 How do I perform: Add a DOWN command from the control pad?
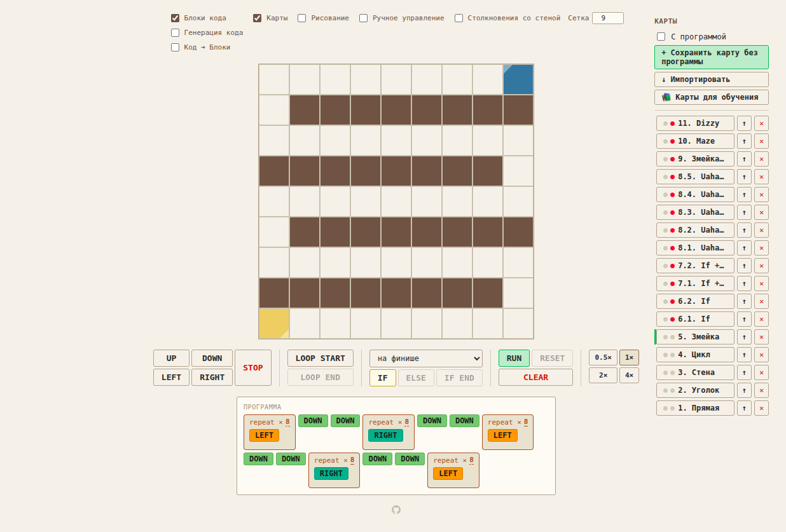tap(212, 358)
